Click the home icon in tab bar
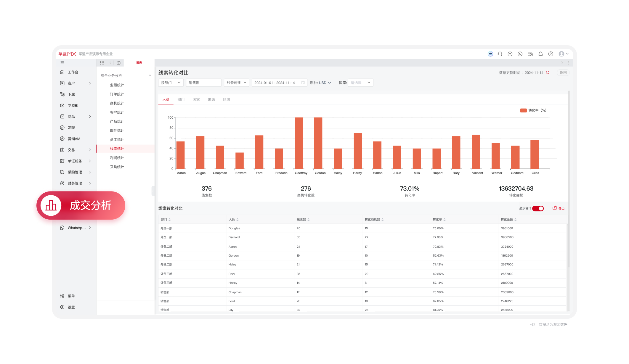629x364 pixels. 118,63
